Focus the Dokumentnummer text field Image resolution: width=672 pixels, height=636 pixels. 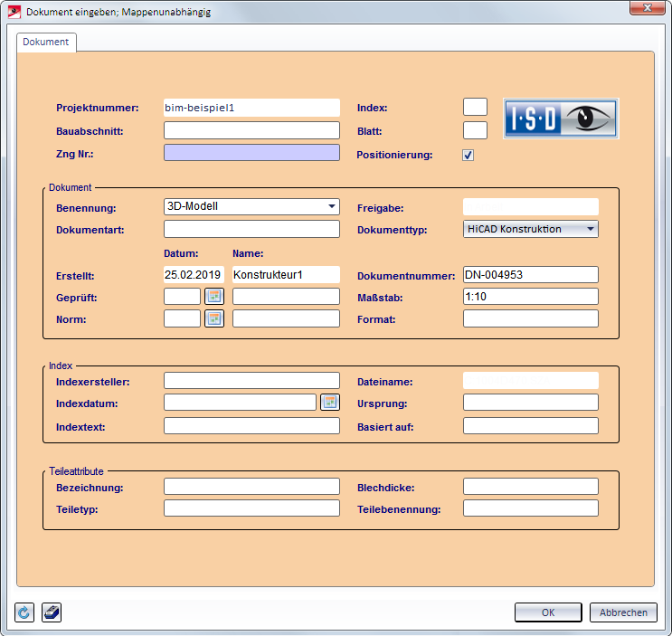click(x=530, y=274)
